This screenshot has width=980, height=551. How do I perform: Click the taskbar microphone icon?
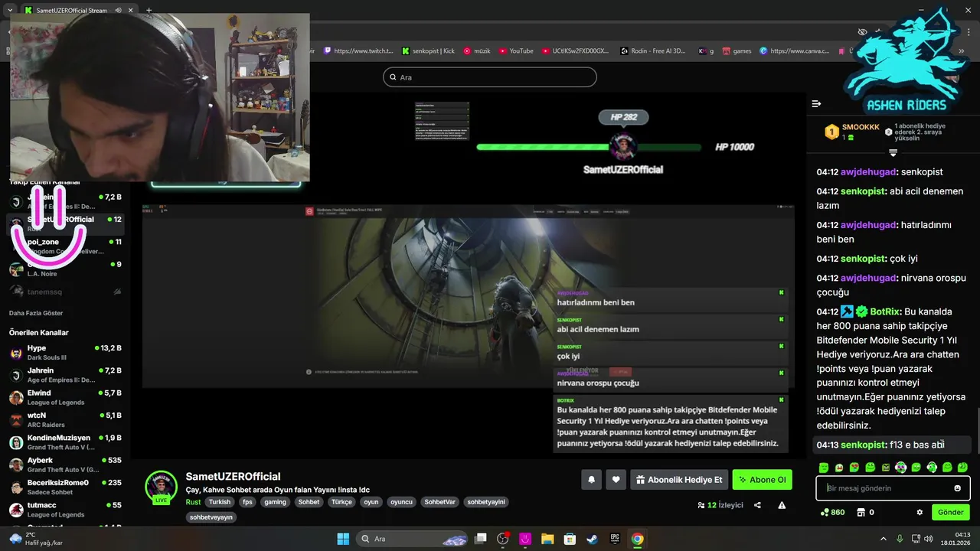(x=900, y=539)
